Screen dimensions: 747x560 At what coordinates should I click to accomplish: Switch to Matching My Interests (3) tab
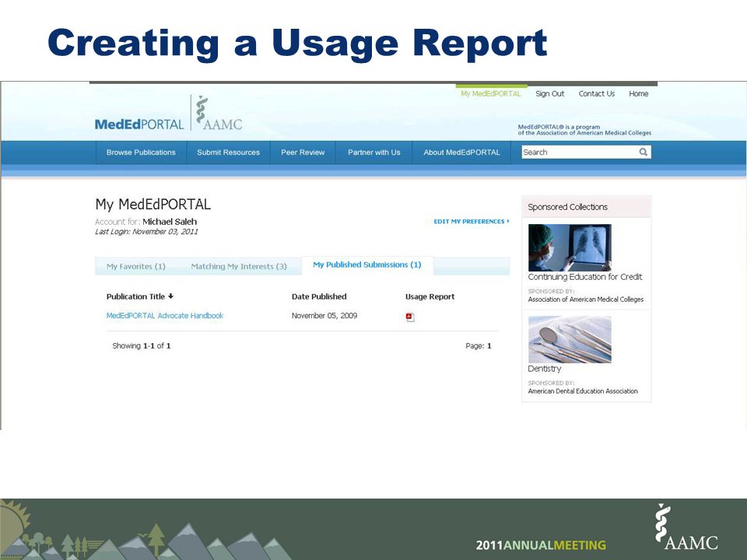point(239,266)
